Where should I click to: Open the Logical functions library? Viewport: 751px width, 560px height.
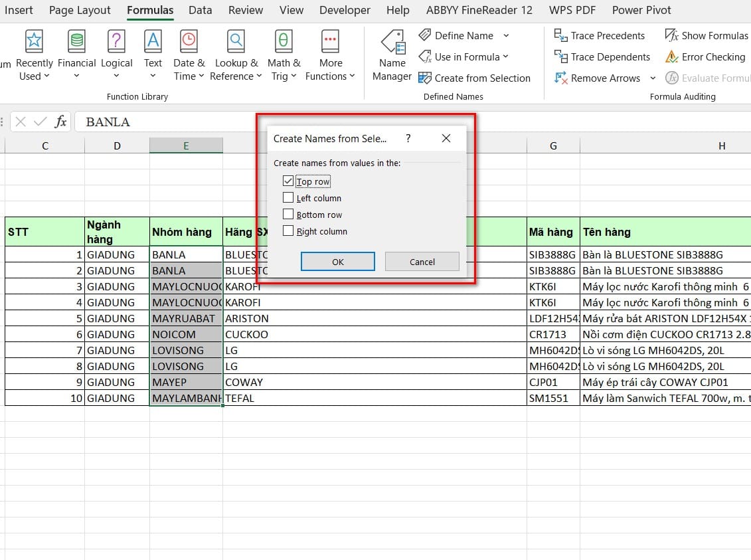(116, 43)
